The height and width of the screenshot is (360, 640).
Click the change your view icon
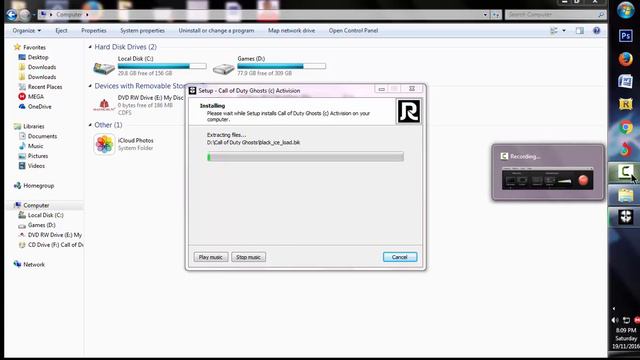(x=554, y=31)
